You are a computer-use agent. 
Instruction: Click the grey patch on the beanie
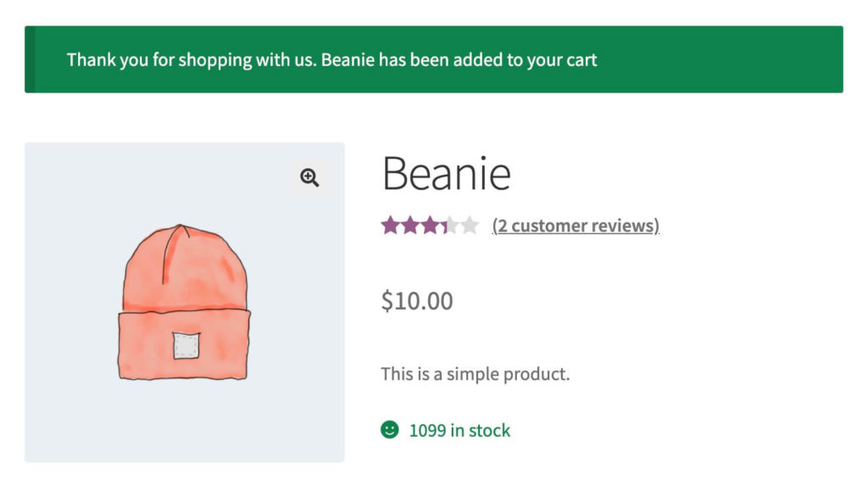coord(186,346)
